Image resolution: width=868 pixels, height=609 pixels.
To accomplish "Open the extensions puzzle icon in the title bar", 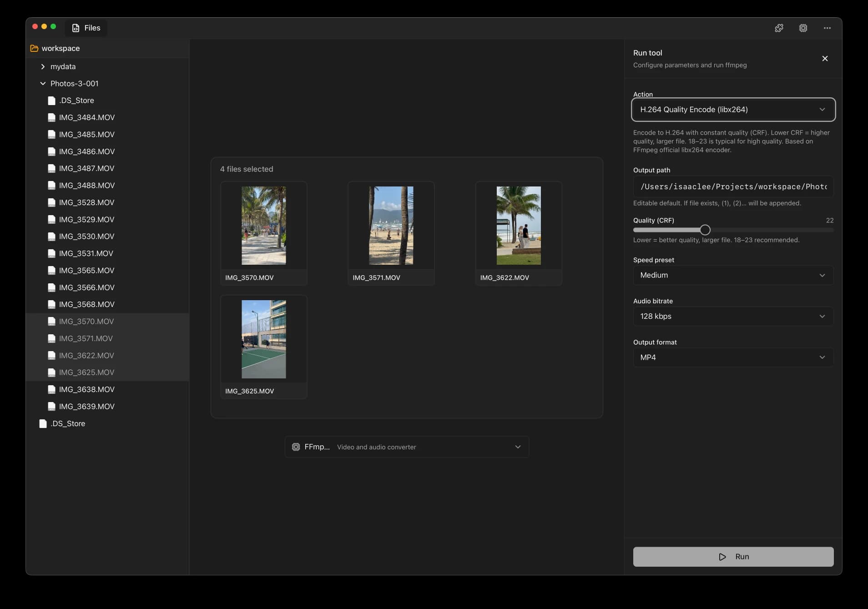I will point(779,28).
